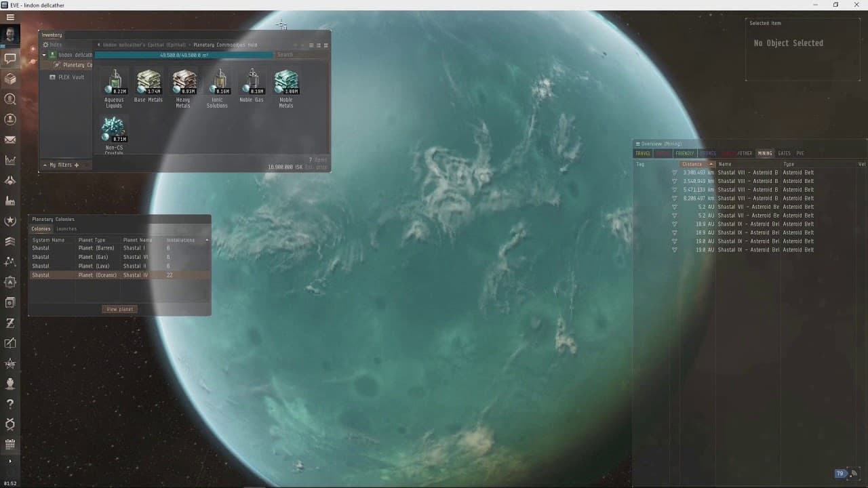Select PLEX Vault in inventory tree
The width and height of the screenshot is (868, 488).
pos(66,77)
